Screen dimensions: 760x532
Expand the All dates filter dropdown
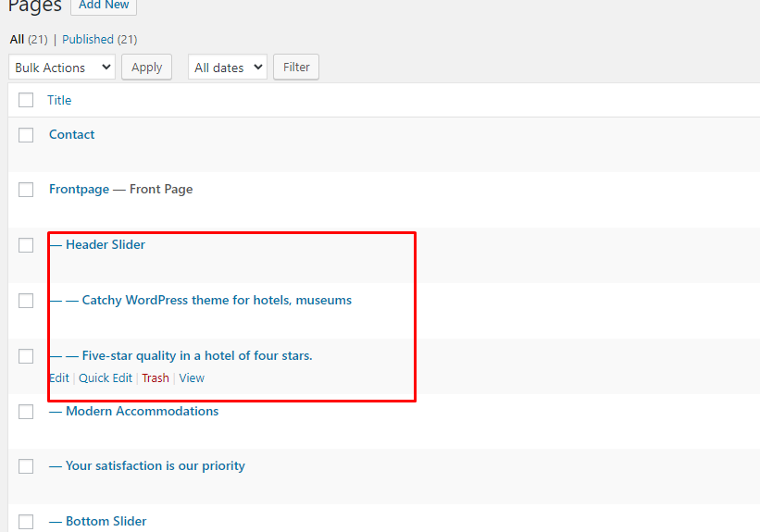tap(227, 68)
